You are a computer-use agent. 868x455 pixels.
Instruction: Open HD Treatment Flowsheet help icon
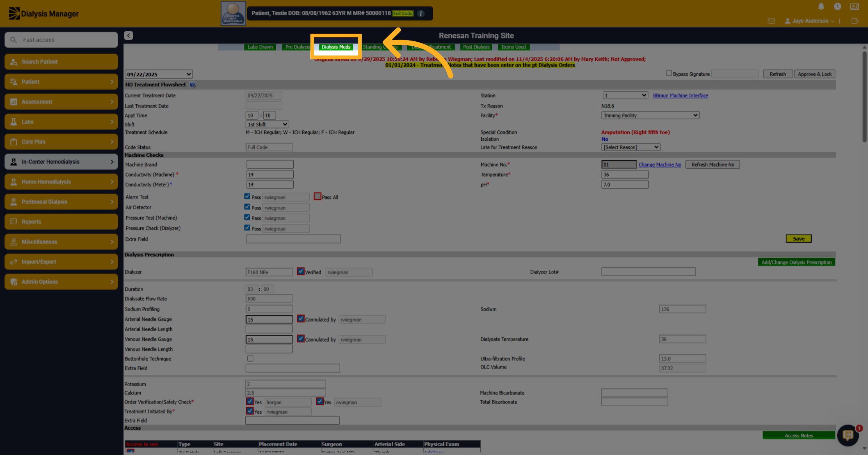point(193,85)
